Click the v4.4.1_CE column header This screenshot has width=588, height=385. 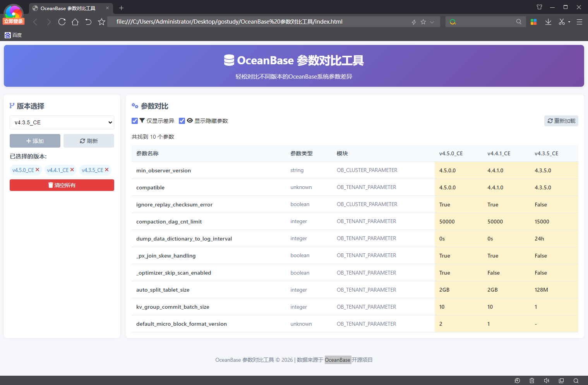click(499, 153)
